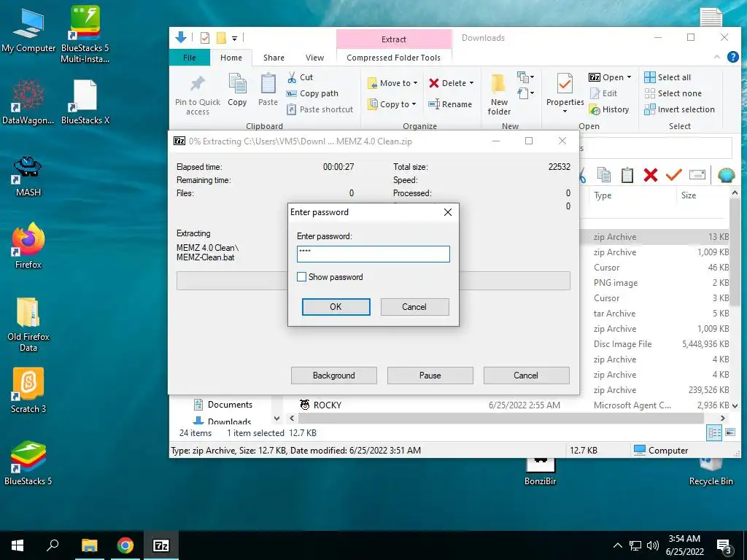Click the extraction progress bar
Screen dimensions: 747x560
373,281
